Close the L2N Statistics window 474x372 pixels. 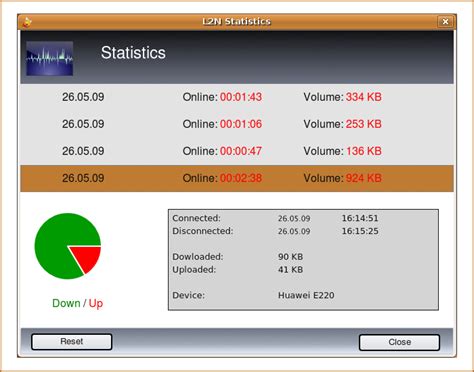pyautogui.click(x=445, y=22)
